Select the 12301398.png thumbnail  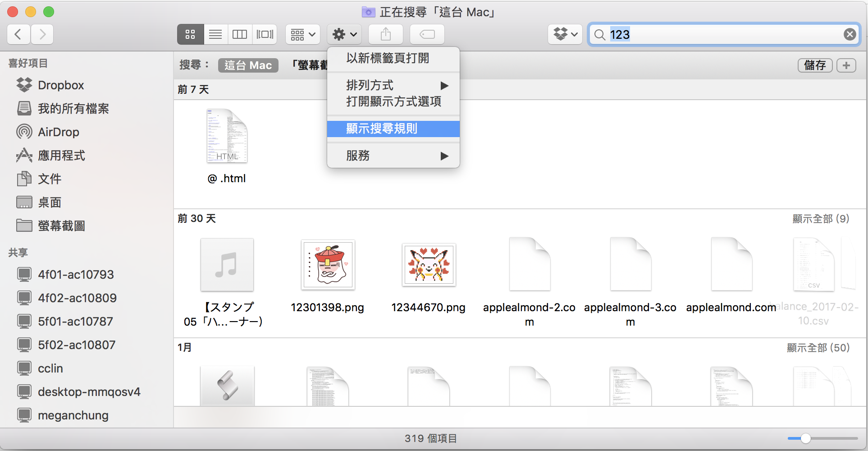(328, 265)
